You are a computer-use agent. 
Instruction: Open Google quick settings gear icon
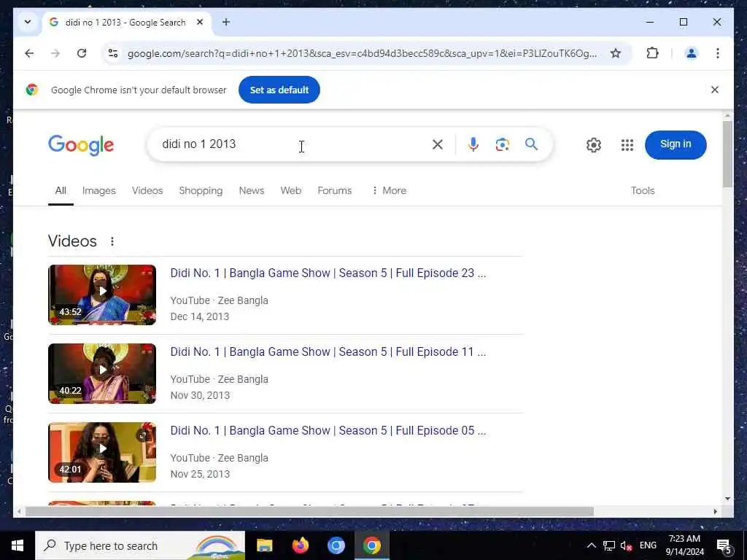tap(594, 145)
